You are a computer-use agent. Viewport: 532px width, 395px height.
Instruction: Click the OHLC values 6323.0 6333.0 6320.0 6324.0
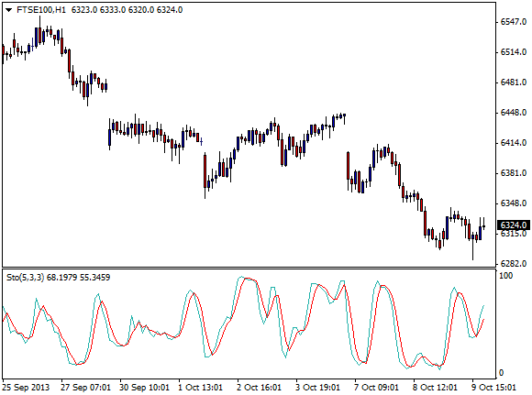pos(127,10)
